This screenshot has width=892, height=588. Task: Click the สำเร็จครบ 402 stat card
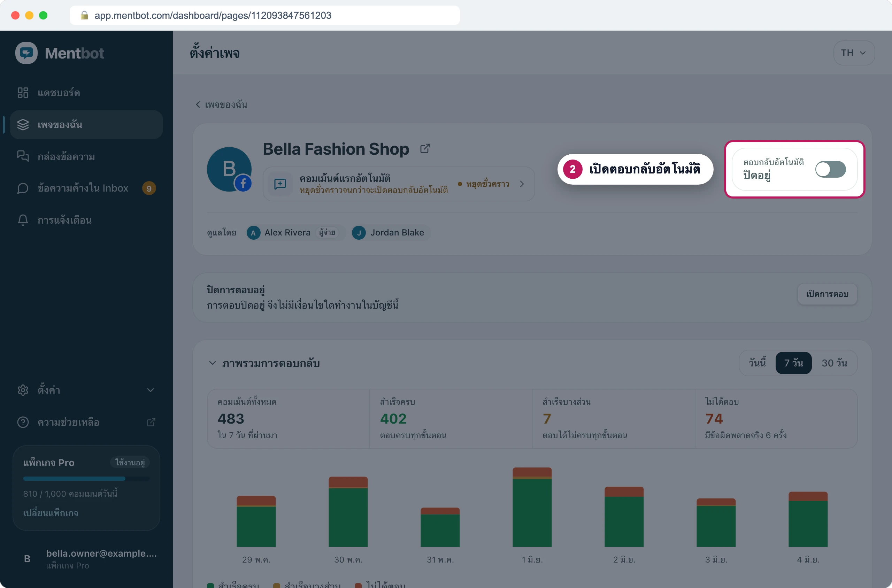[451, 418]
